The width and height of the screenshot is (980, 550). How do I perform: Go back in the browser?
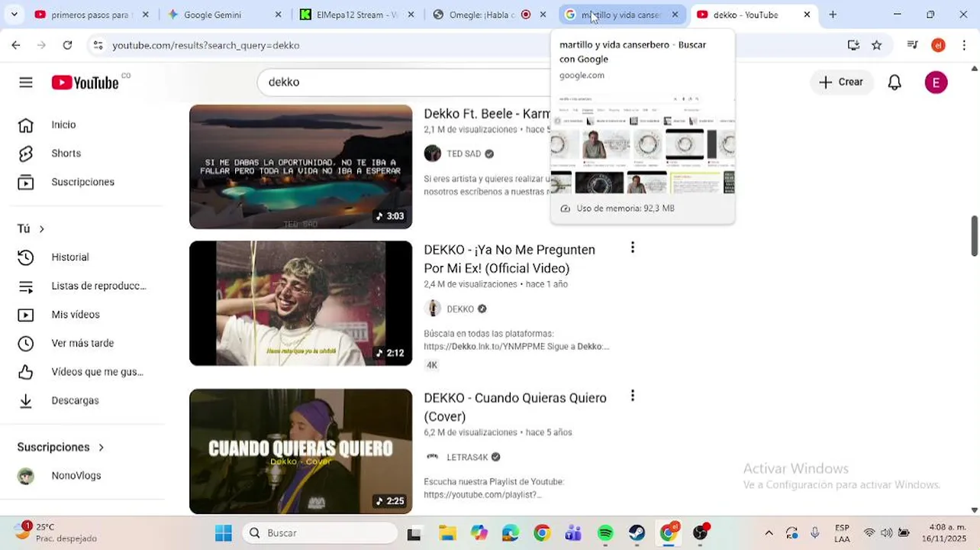point(16,45)
